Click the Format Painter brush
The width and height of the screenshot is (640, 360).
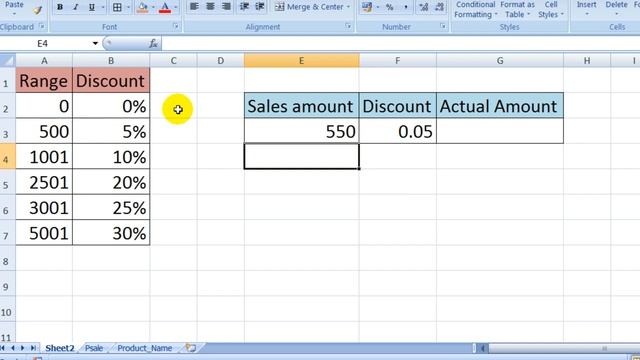pos(37,10)
